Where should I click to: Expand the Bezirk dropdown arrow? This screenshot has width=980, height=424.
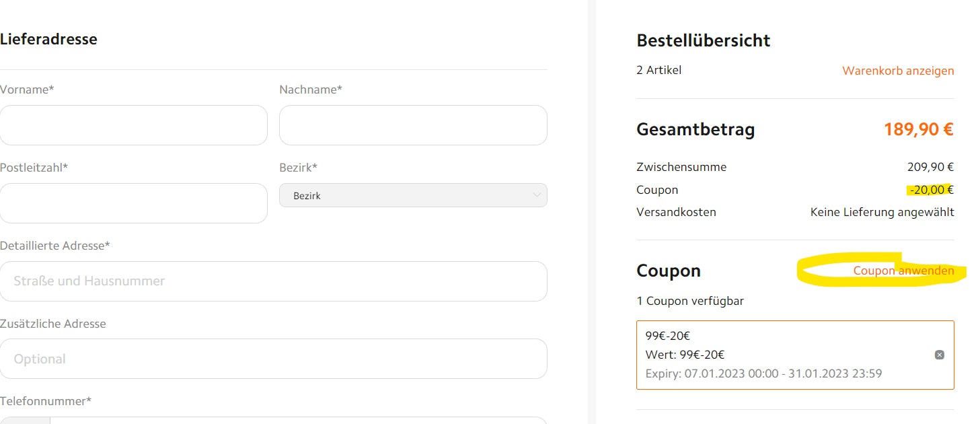537,195
